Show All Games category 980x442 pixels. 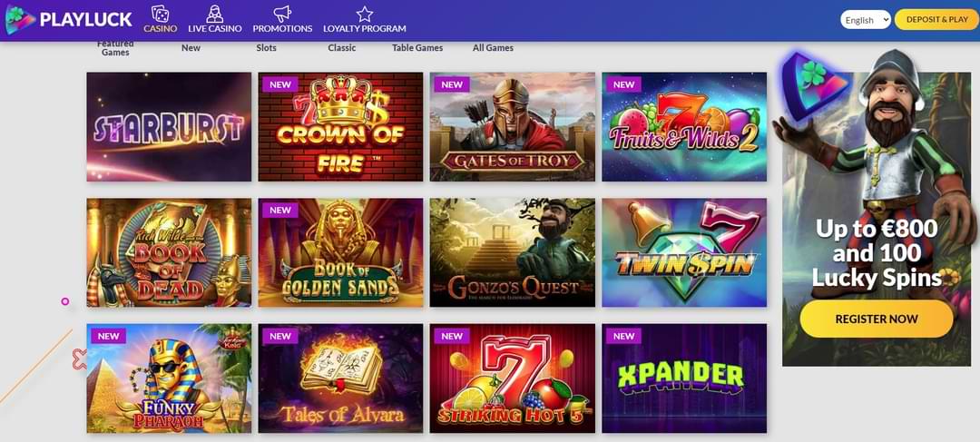(x=493, y=47)
